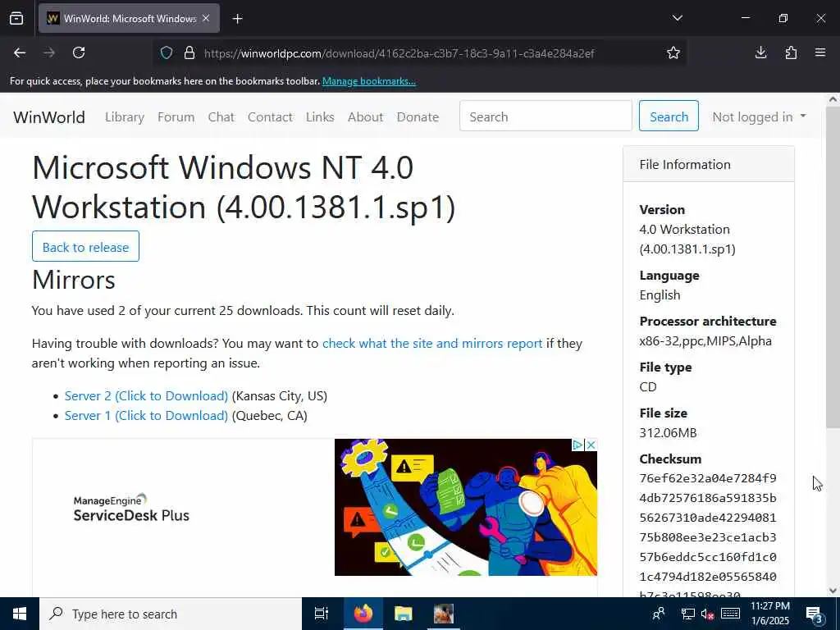Open the photo app taskbar icon
This screenshot has width=840, height=630.
click(444, 614)
